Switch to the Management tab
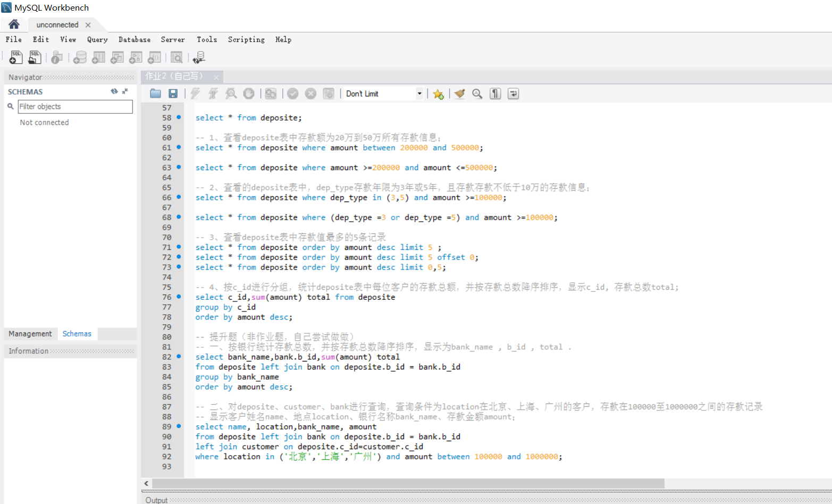The width and height of the screenshot is (832, 504). point(30,334)
